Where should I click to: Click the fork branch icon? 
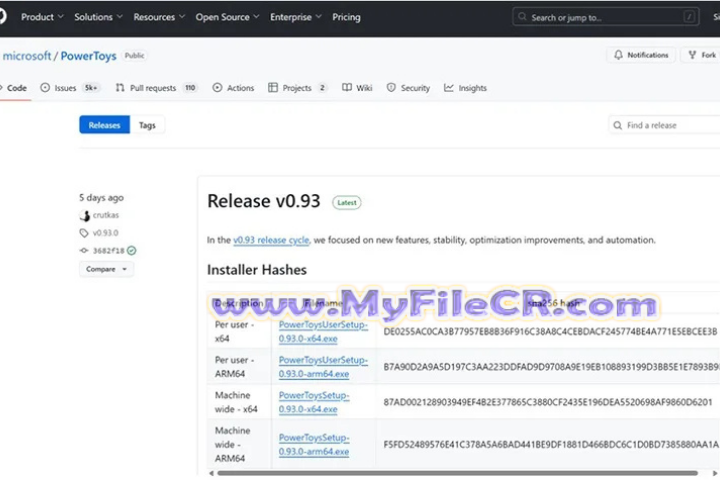click(x=692, y=55)
